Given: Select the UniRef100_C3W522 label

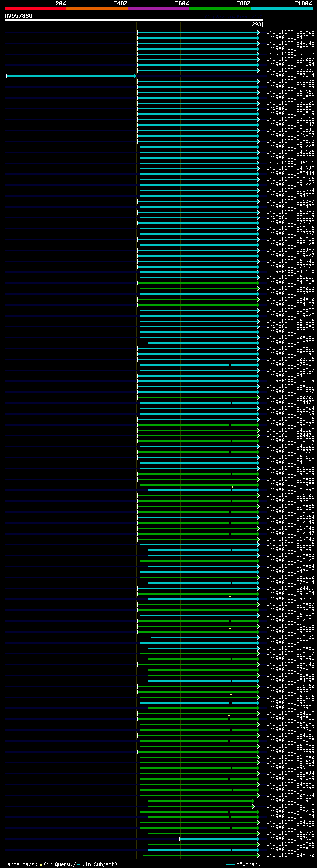Looking at the screenshot, I should pos(290,98).
